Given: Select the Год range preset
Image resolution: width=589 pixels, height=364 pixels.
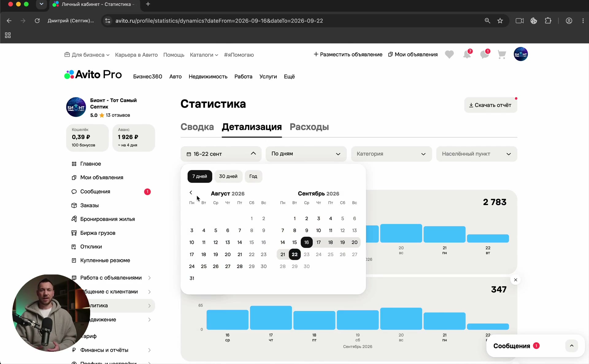Looking at the screenshot, I should click(x=253, y=176).
